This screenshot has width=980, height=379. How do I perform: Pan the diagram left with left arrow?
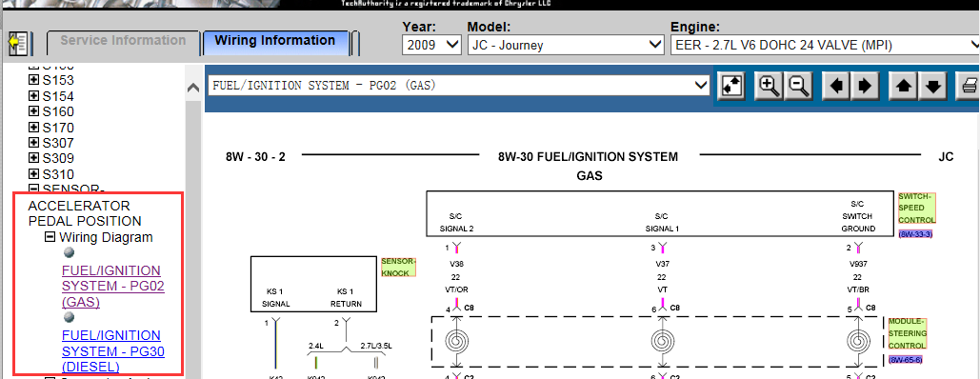pyautogui.click(x=836, y=86)
